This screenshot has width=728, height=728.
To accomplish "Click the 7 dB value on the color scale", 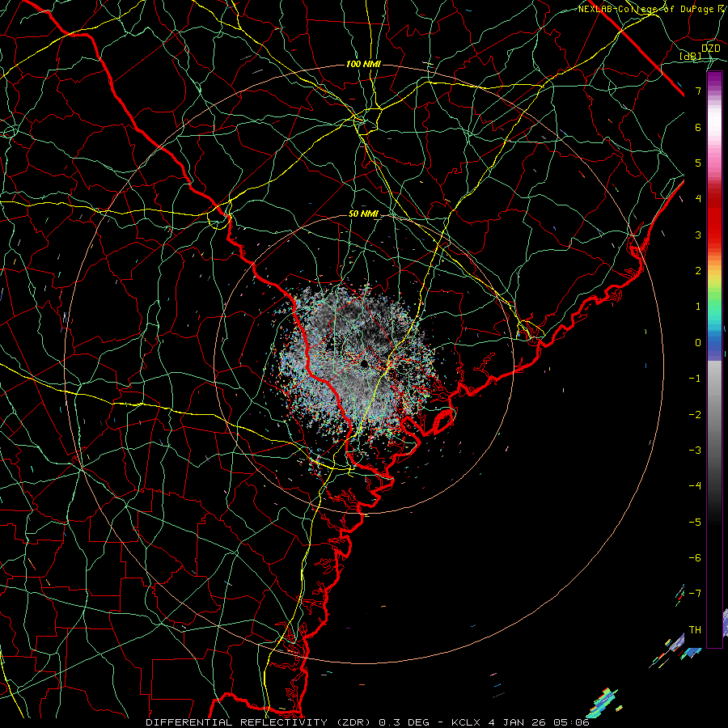I will [698, 91].
